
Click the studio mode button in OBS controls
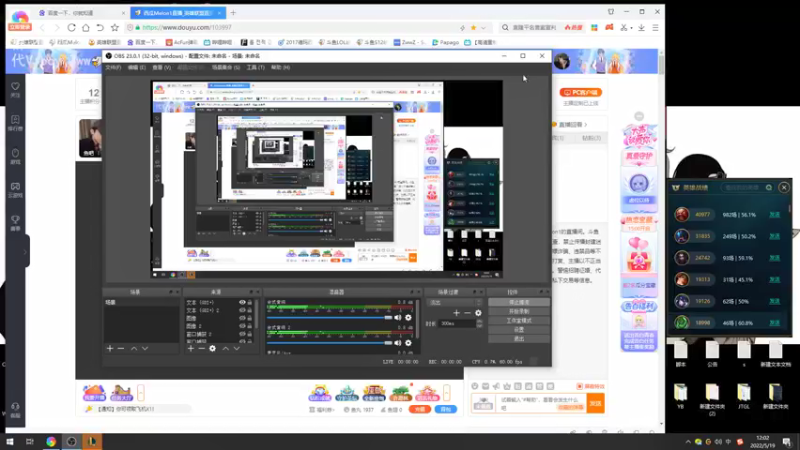[519, 320]
